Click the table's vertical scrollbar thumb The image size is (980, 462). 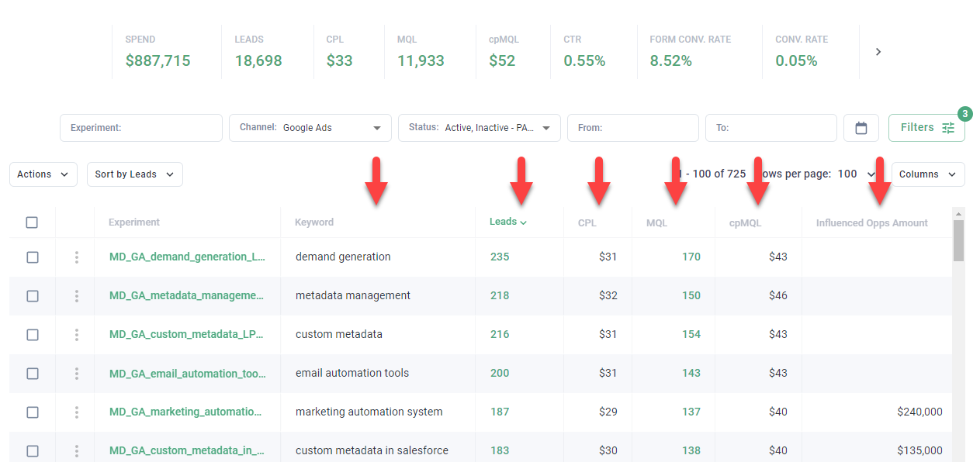pos(958,240)
